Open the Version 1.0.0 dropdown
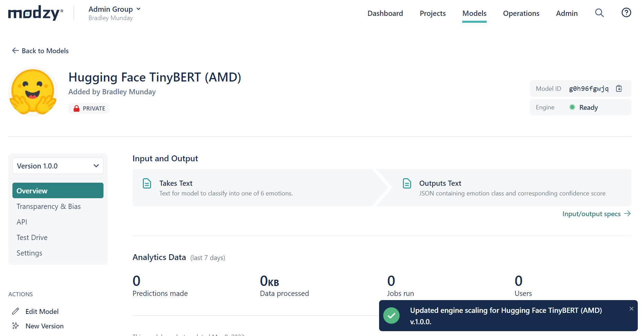The width and height of the screenshot is (644, 336). click(x=58, y=166)
